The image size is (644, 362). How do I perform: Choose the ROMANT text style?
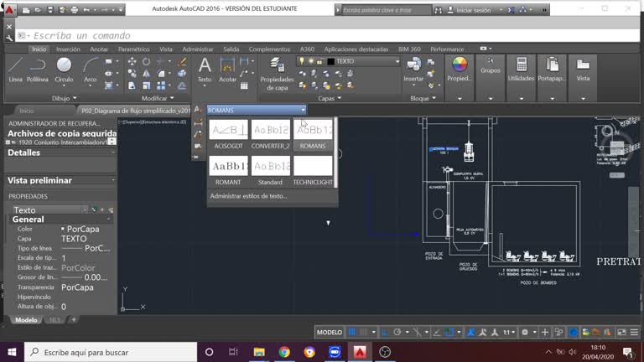[x=228, y=171]
